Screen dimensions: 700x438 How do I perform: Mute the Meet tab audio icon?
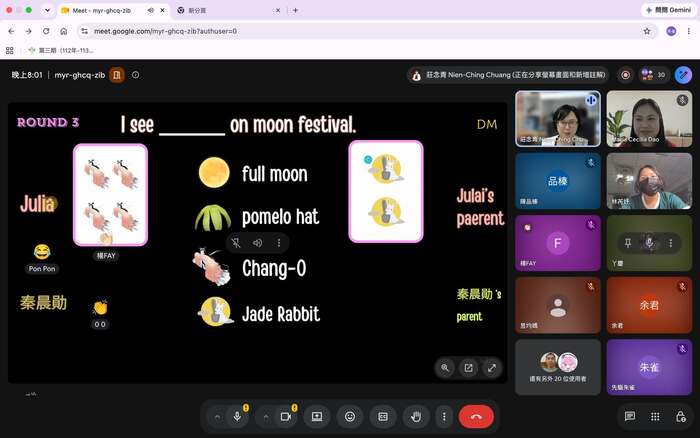pos(151,10)
